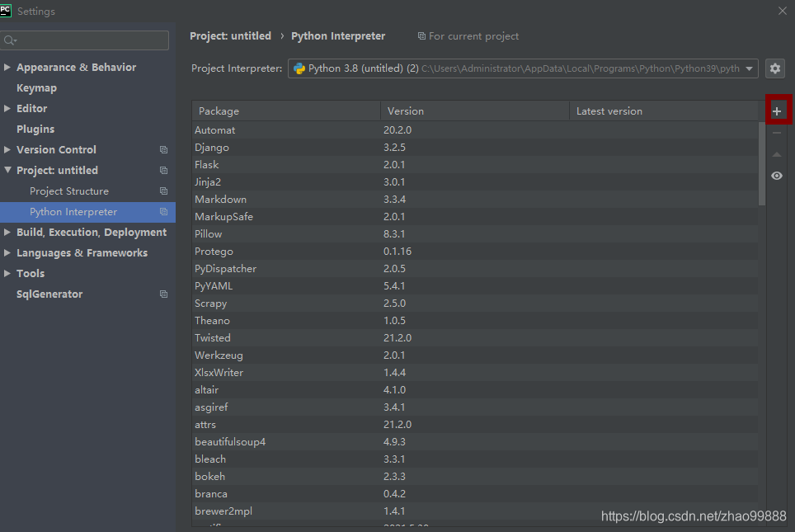Open the Plugins settings page
Viewport: 795px width, 532px height.
tap(35, 129)
